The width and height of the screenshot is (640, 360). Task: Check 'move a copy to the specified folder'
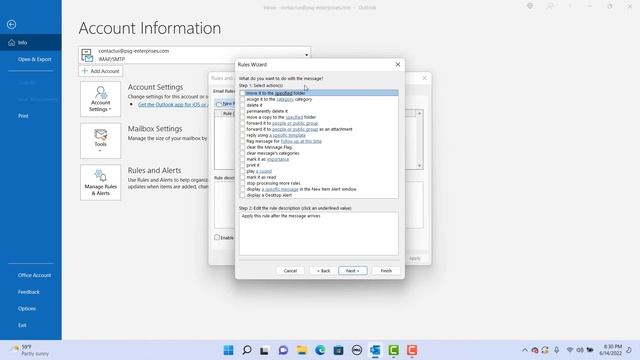point(242,117)
